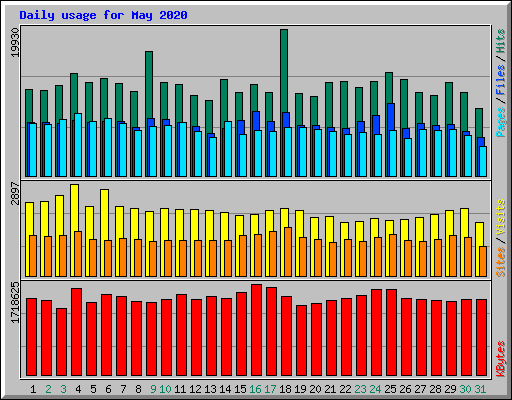Click the green day 10 label
Image resolution: width=512 pixels, height=400 pixels.
(165, 389)
